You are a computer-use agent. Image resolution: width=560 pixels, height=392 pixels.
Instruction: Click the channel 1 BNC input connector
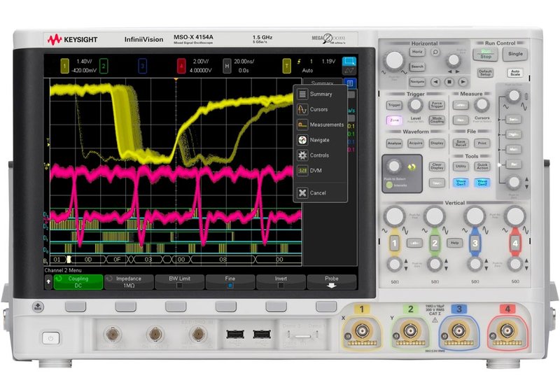coord(362,331)
